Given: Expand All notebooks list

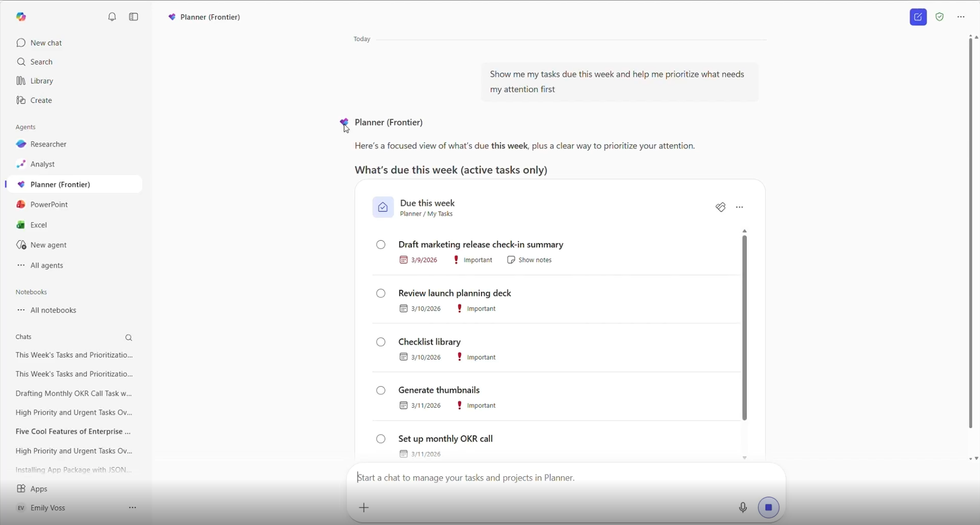Looking at the screenshot, I should point(46,310).
